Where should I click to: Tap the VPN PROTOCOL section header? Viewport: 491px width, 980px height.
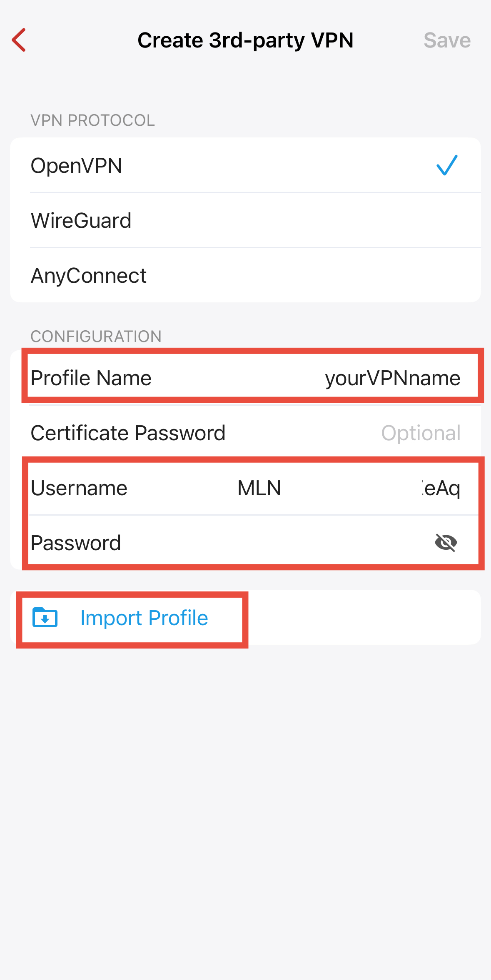(x=92, y=120)
